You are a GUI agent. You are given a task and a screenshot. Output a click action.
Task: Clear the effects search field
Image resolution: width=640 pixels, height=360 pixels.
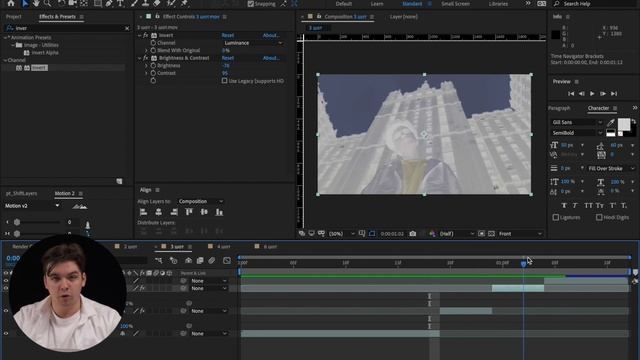[127, 28]
